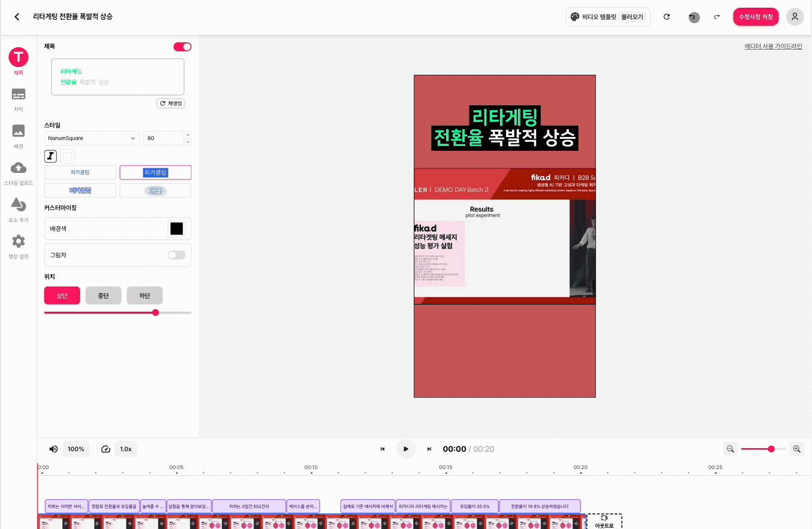Turn off the 제목 title toggle
The width and height of the screenshot is (812, 529).
click(182, 47)
